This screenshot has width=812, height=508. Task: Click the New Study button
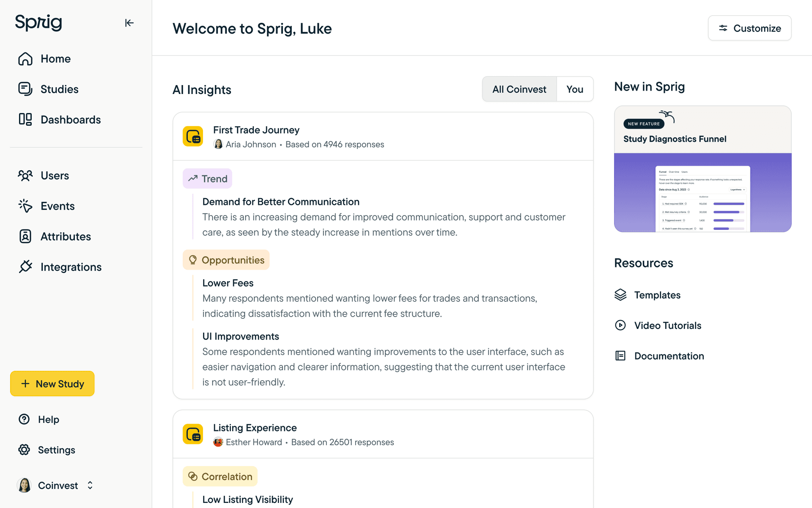click(x=52, y=384)
